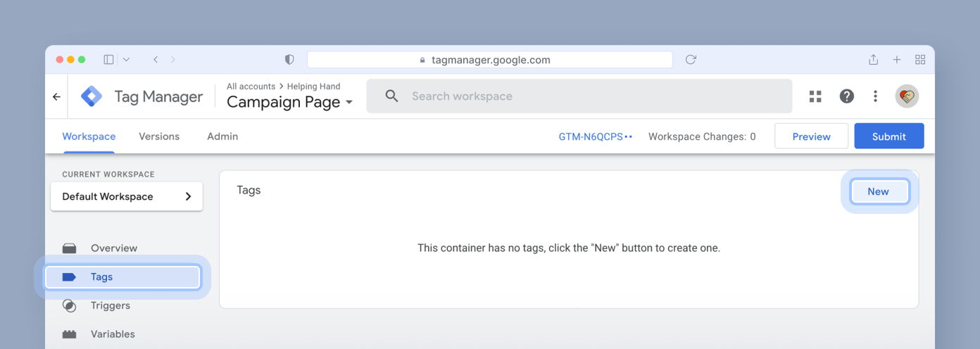The width and height of the screenshot is (980, 349).
Task: Toggle the Safari sidebar icon
Action: coord(108,60)
